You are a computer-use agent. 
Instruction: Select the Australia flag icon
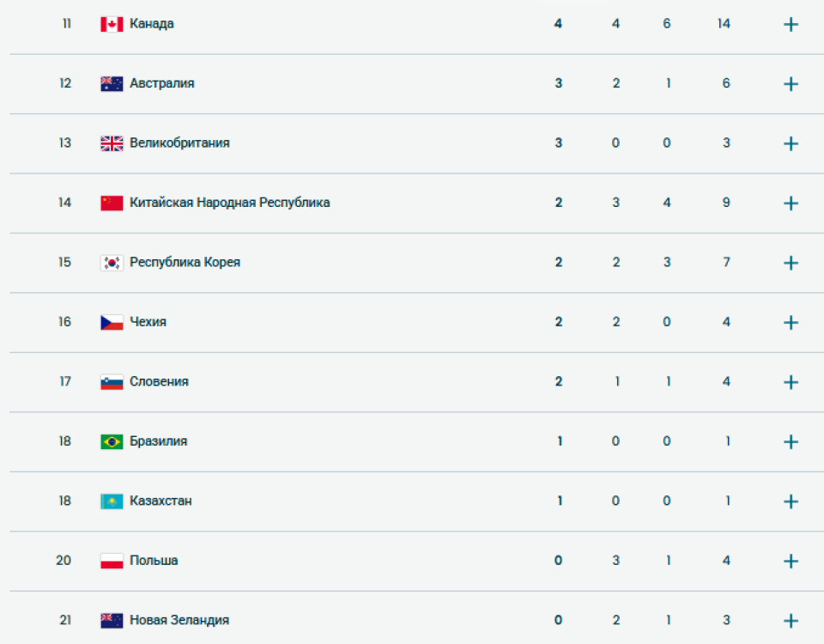[112, 83]
